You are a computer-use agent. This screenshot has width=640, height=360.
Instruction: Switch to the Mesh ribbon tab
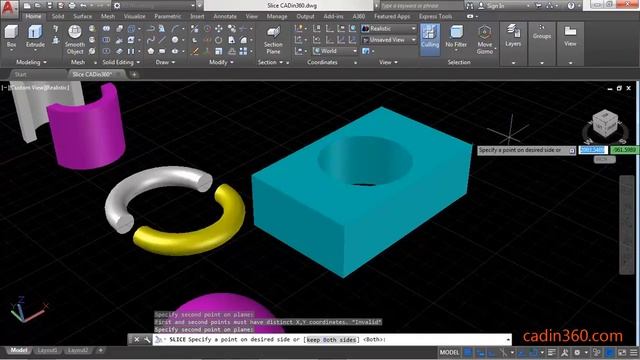tap(108, 16)
